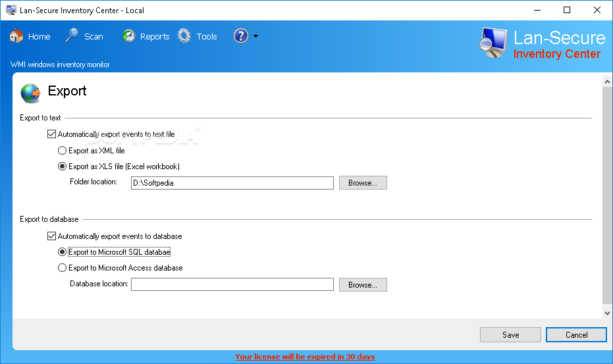The image size is (613, 364).
Task: Click the Scan magnifier icon
Action: point(72,35)
